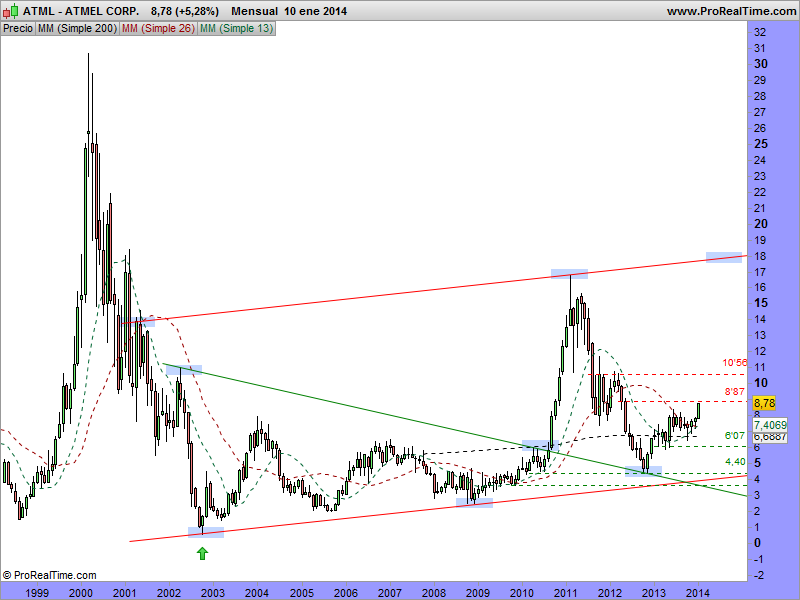Click the yellow 8,78 current price tag
Screen dimensions: 800x600
[764, 403]
